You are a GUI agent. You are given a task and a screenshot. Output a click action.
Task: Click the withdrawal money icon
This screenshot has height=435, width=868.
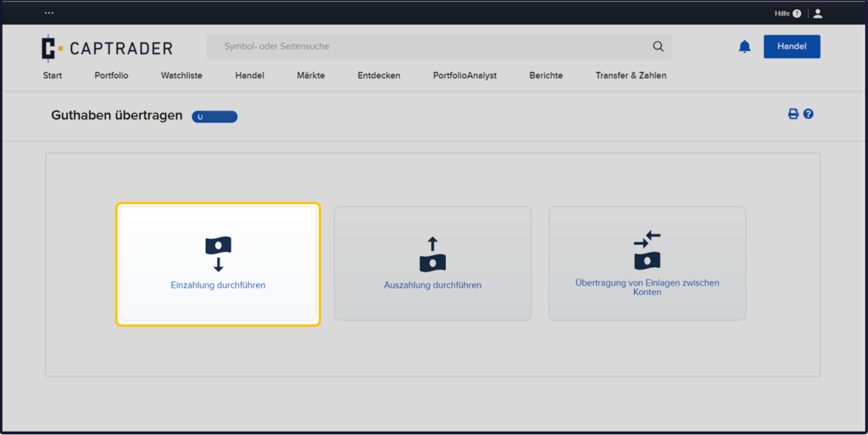pyautogui.click(x=432, y=254)
